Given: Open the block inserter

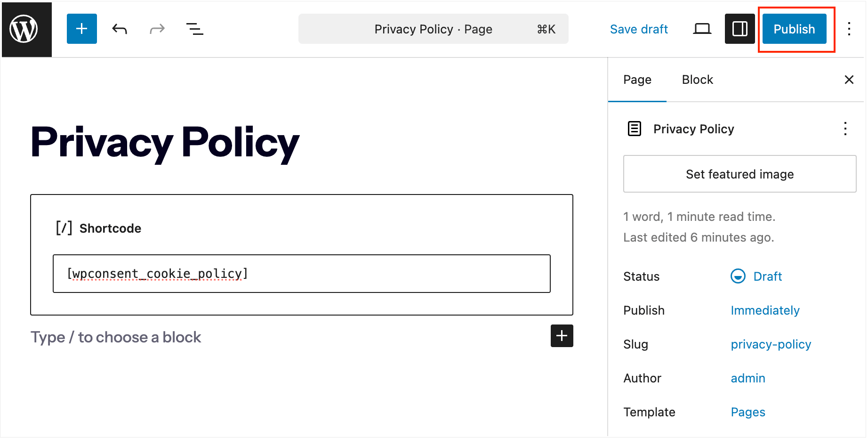Looking at the screenshot, I should pos(81,29).
